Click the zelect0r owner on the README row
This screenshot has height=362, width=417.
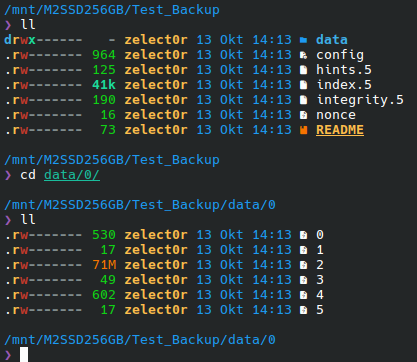[x=156, y=130]
